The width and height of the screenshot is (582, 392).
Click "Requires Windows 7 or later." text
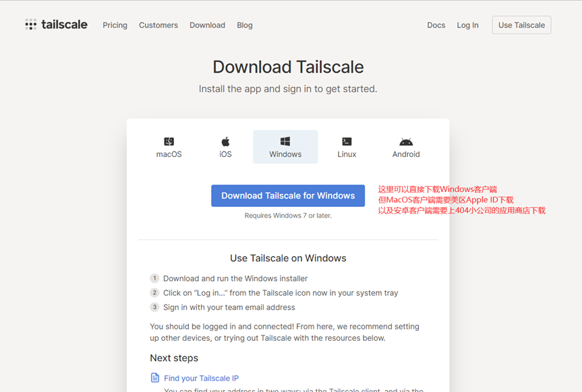[x=288, y=216]
